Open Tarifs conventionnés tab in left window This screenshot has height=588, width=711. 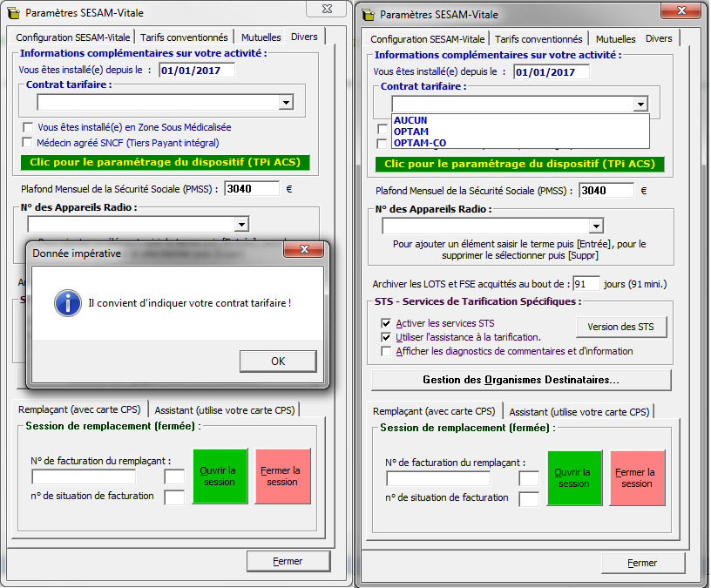(184, 37)
